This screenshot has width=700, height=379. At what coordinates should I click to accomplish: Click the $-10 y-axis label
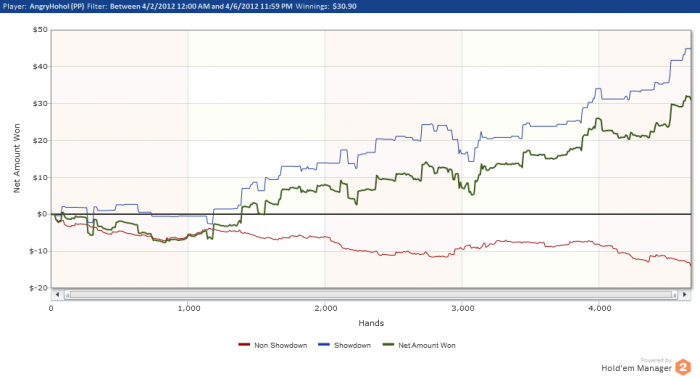[x=39, y=251]
